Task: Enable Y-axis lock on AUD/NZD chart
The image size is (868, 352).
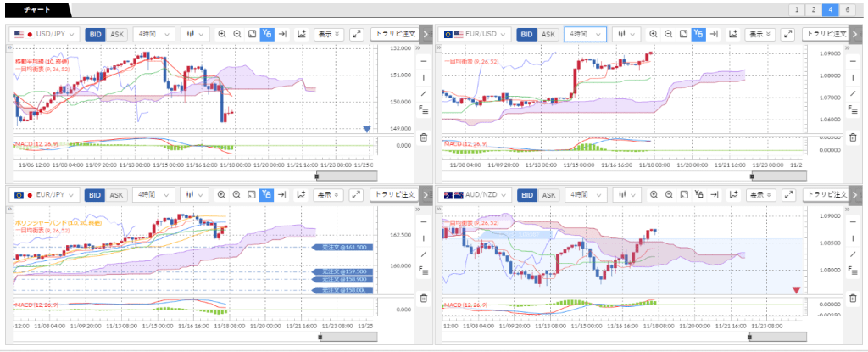Action: [698, 195]
